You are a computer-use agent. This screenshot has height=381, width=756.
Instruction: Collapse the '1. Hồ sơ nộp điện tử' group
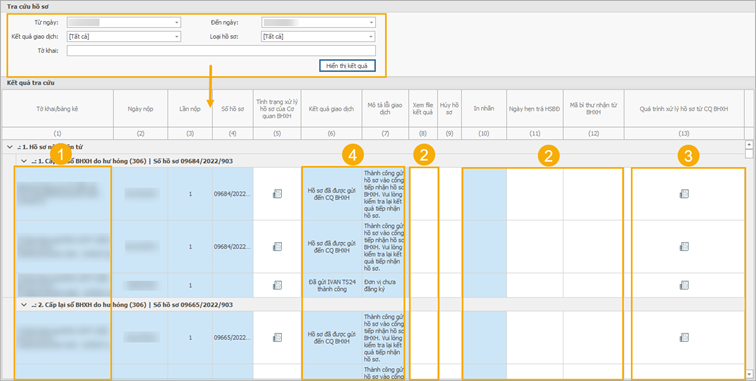click(x=10, y=146)
